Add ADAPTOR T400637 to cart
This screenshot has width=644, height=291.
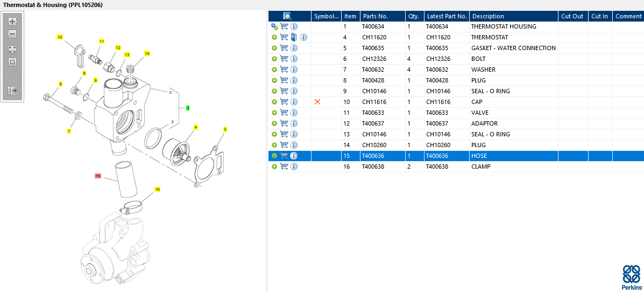click(284, 123)
